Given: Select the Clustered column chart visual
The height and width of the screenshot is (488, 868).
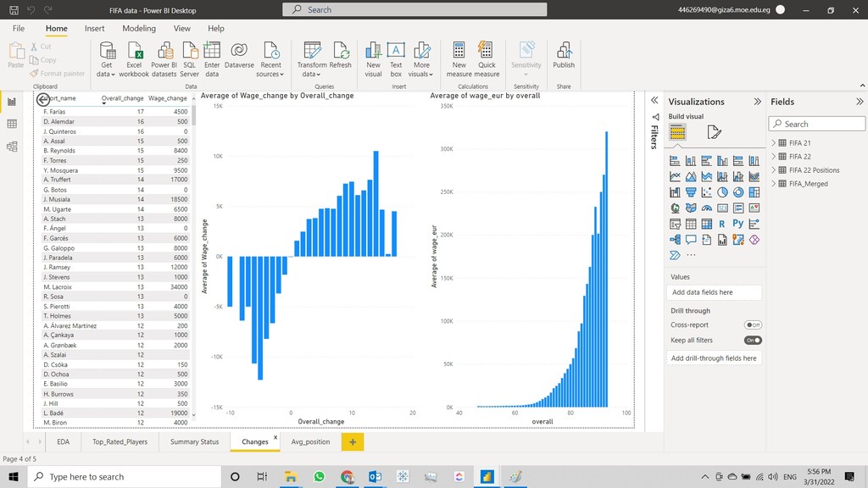Looking at the screenshot, I should 722,161.
